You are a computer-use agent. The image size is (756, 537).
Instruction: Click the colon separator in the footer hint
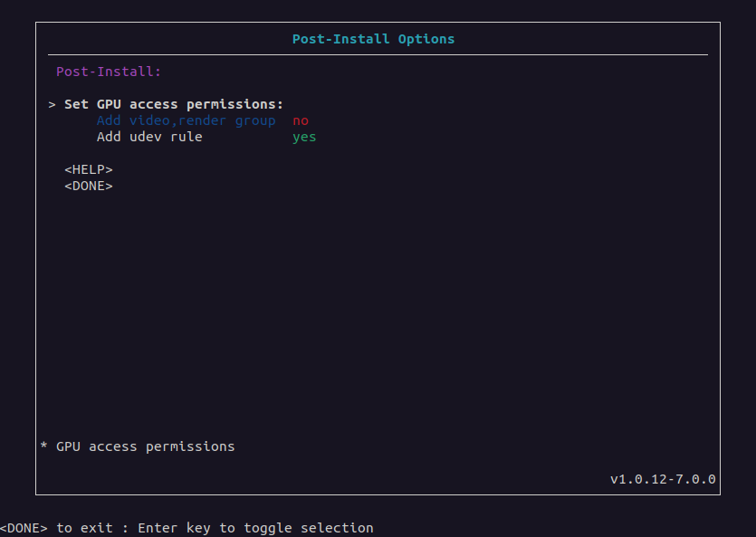coord(125,529)
